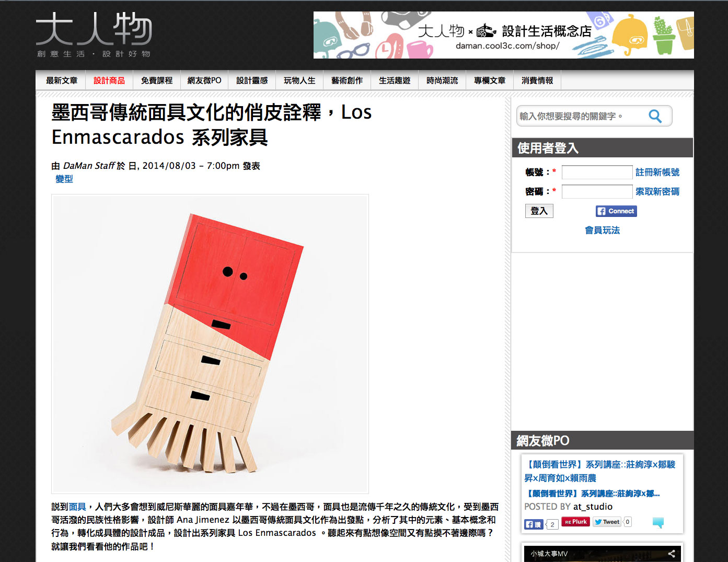The image size is (728, 562).
Task: Click the red cabinet article image
Action: pyautogui.click(x=210, y=344)
